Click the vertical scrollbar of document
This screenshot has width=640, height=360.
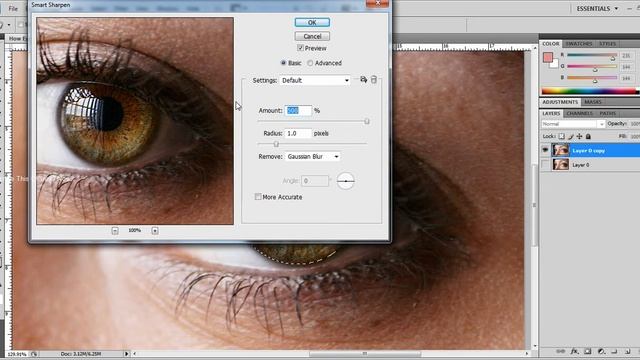[534, 205]
